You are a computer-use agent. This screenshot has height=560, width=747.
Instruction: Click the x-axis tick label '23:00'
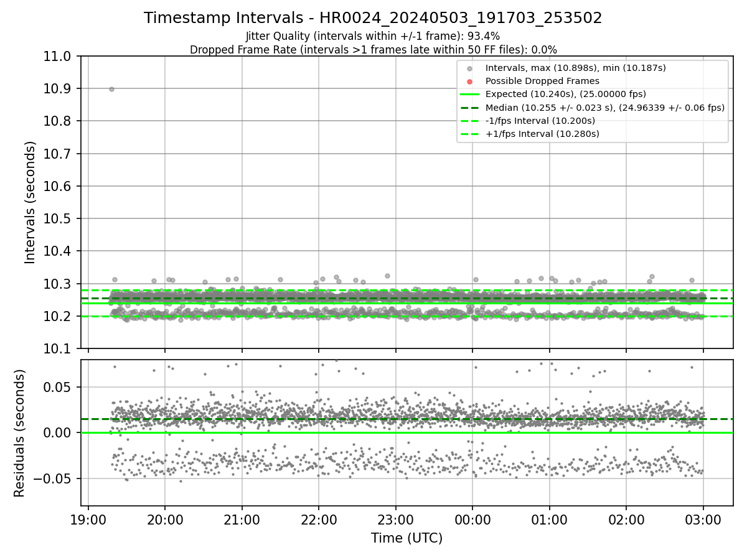396,519
